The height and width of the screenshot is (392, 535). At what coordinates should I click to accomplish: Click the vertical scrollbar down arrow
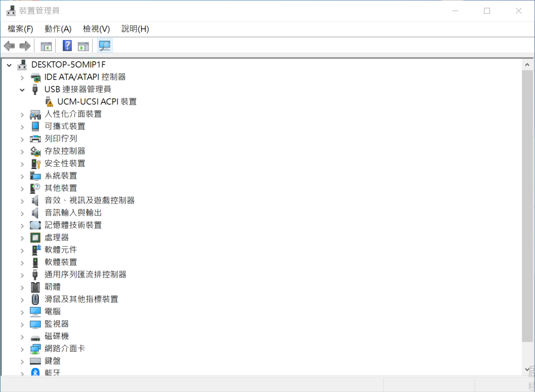(x=527, y=369)
